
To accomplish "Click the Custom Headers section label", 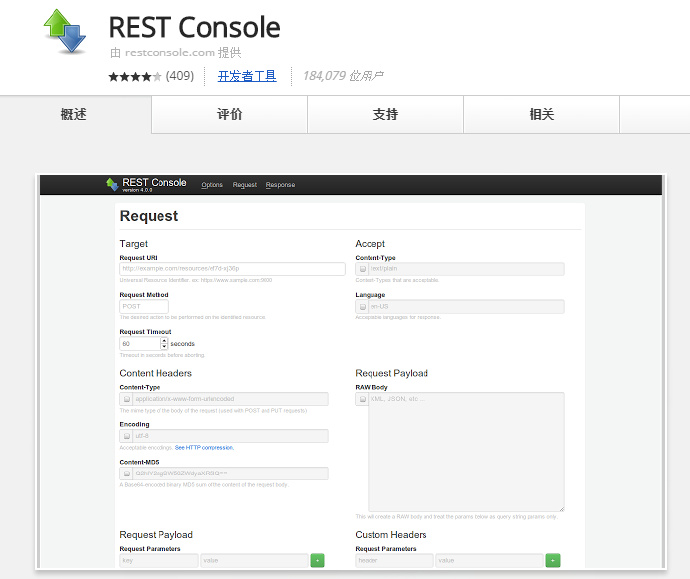I will [x=391, y=535].
